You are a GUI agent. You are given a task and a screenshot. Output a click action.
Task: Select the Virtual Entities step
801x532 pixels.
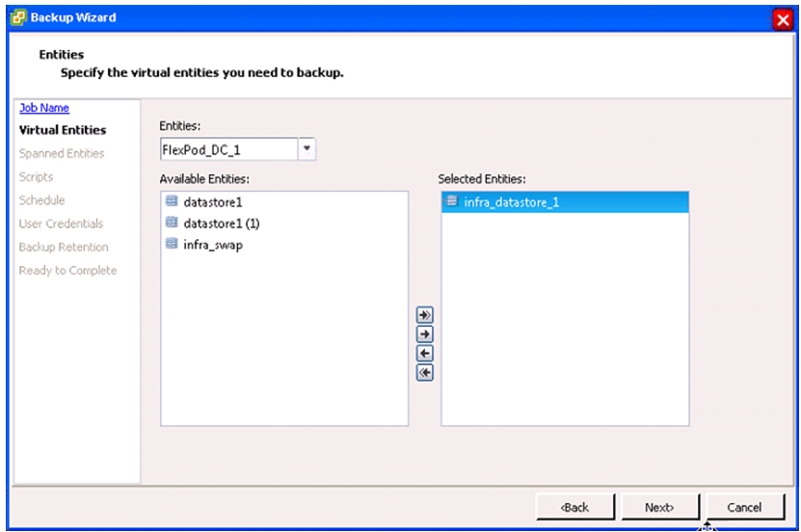point(63,130)
